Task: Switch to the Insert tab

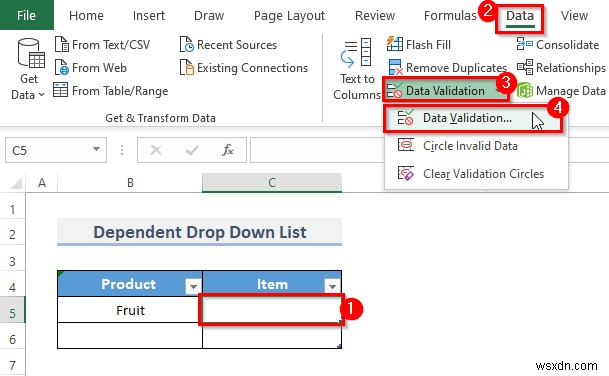Action: click(x=149, y=16)
